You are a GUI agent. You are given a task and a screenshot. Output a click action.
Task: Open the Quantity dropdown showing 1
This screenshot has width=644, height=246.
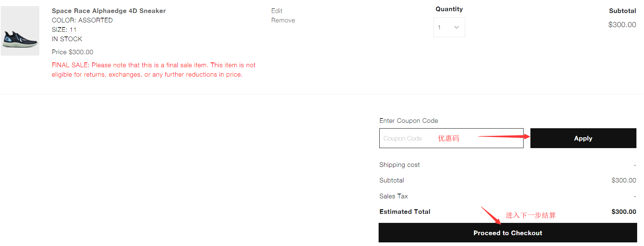click(449, 27)
